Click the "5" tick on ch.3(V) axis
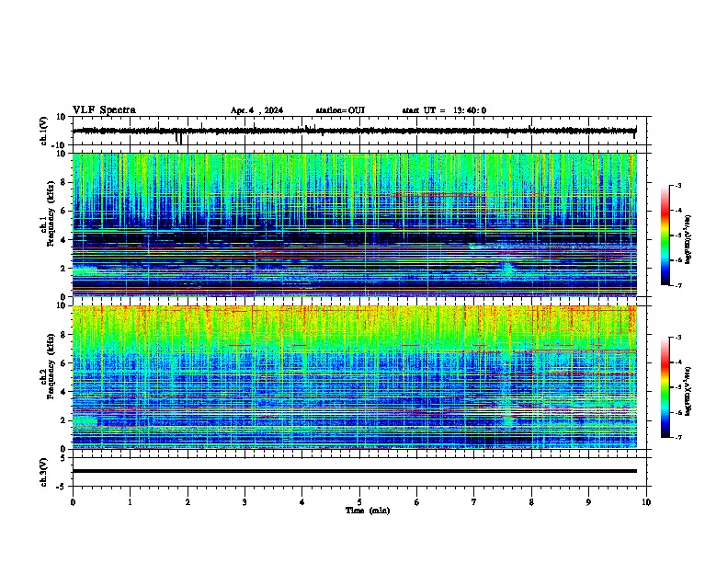The width and height of the screenshot is (728, 563). (x=63, y=458)
